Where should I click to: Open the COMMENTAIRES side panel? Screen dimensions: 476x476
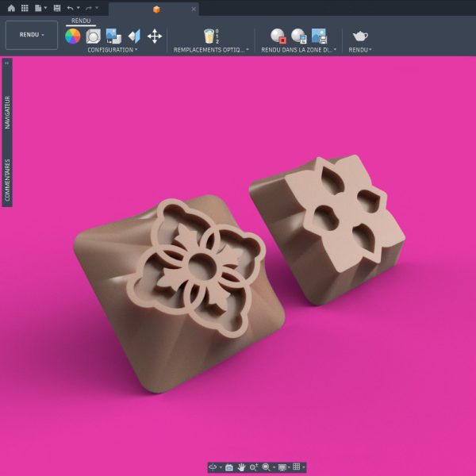[7, 180]
